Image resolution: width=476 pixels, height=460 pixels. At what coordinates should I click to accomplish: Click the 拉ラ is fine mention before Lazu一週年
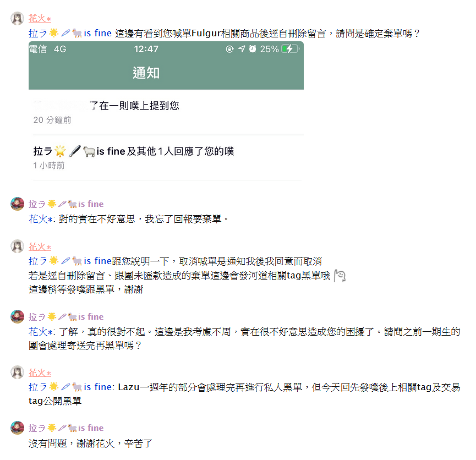point(70,387)
